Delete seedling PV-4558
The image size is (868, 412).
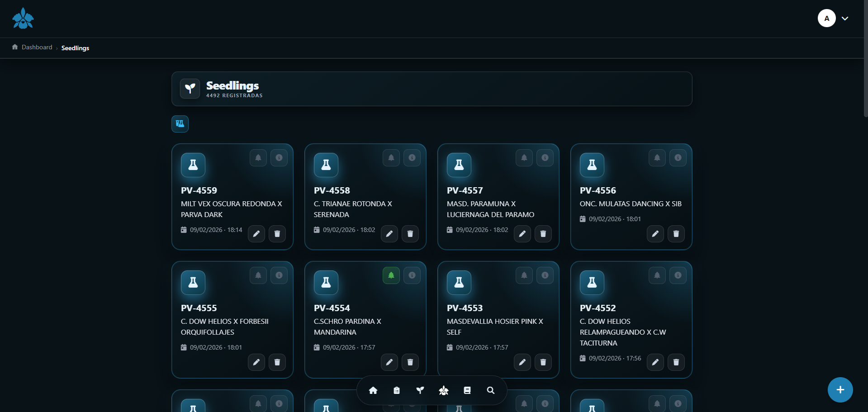(x=410, y=234)
